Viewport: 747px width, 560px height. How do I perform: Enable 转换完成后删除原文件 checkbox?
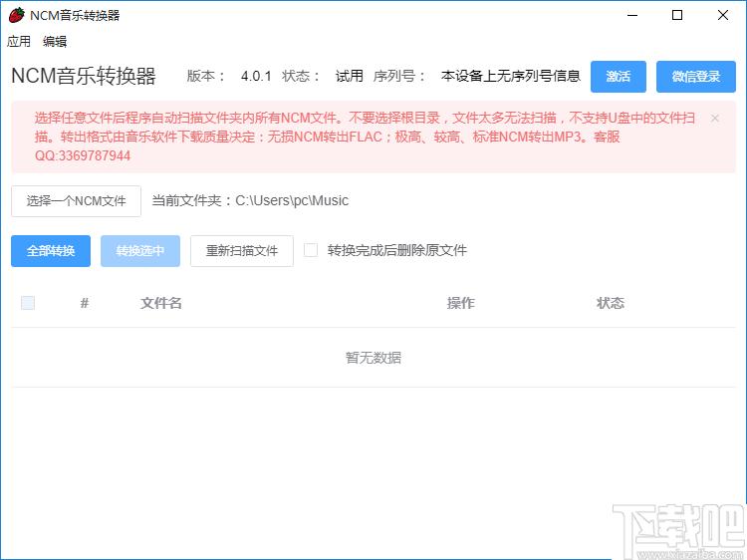[x=311, y=250]
